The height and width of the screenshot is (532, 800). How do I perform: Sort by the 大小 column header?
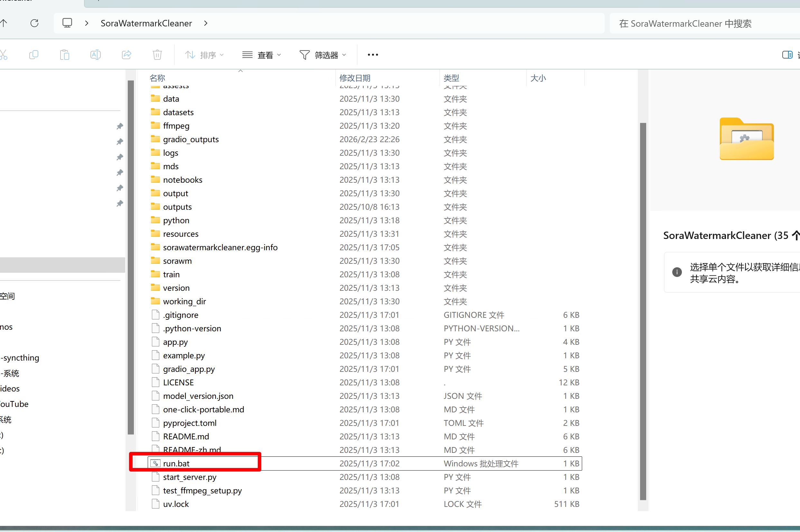pos(538,78)
